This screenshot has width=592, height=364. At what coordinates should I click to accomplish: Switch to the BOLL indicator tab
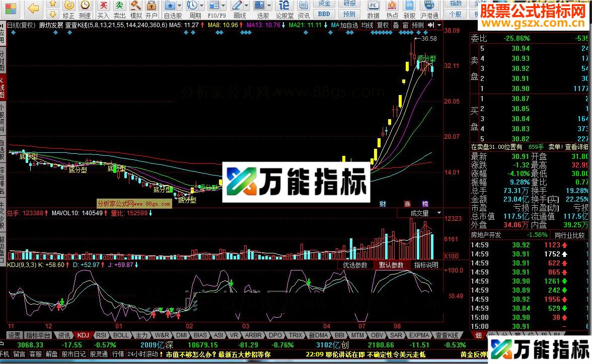coord(120,335)
